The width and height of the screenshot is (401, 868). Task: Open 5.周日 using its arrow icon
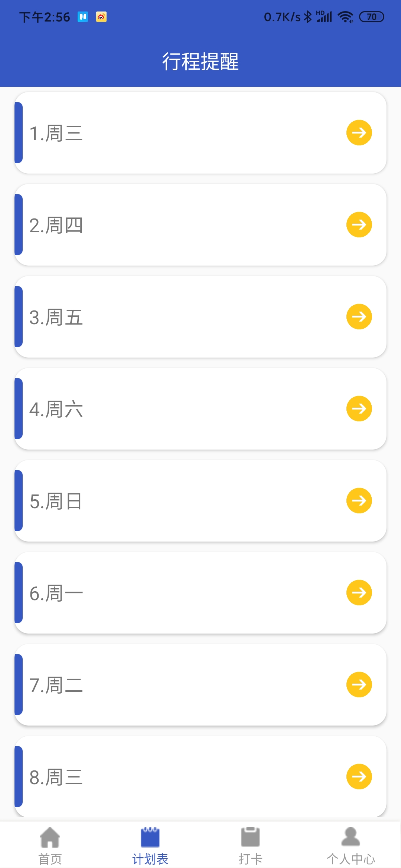[359, 500]
